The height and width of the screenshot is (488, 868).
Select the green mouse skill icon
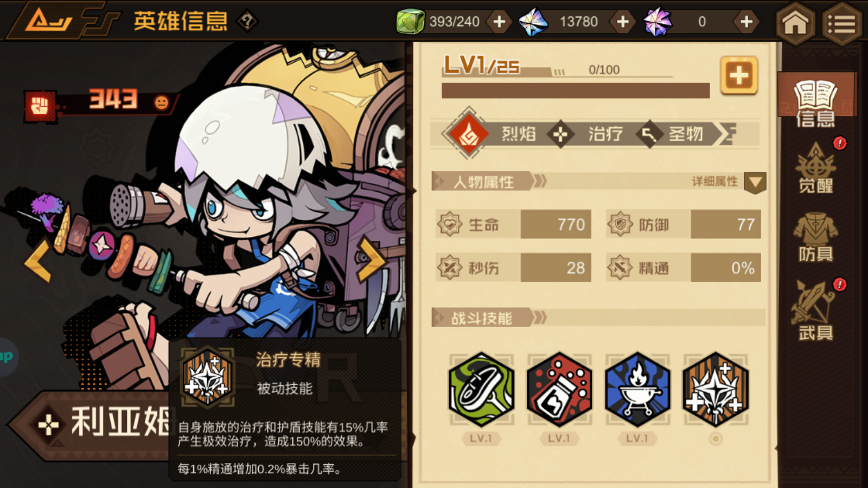[x=481, y=389]
